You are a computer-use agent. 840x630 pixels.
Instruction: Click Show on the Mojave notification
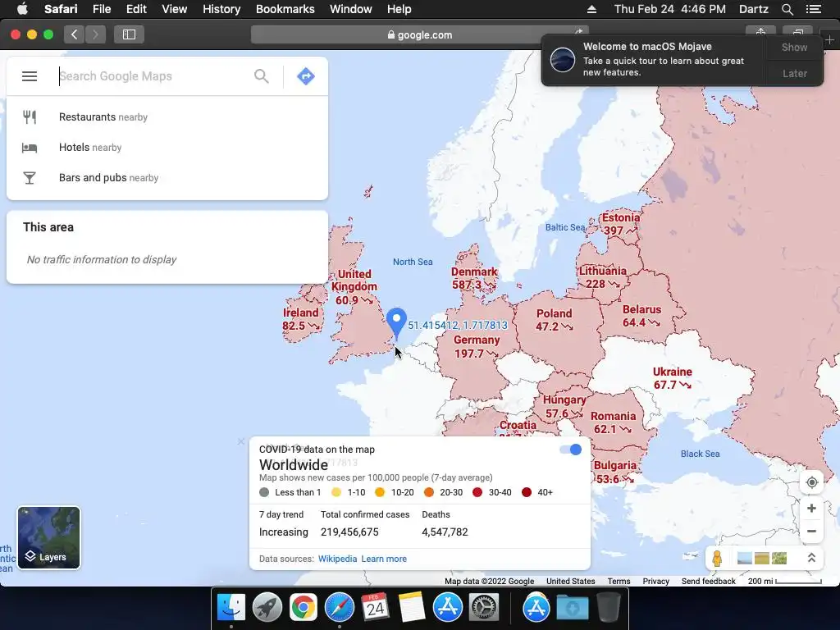coord(794,47)
